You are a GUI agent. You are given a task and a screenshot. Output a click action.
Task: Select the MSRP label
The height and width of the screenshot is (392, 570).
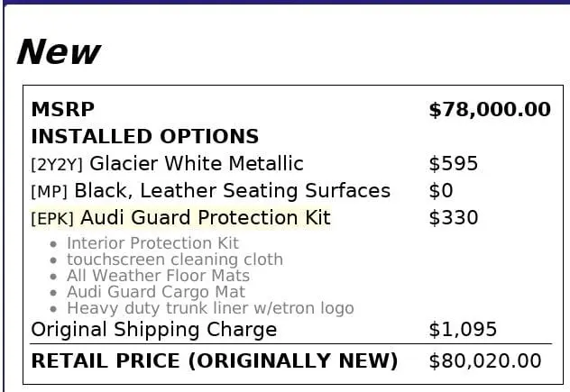(62, 110)
